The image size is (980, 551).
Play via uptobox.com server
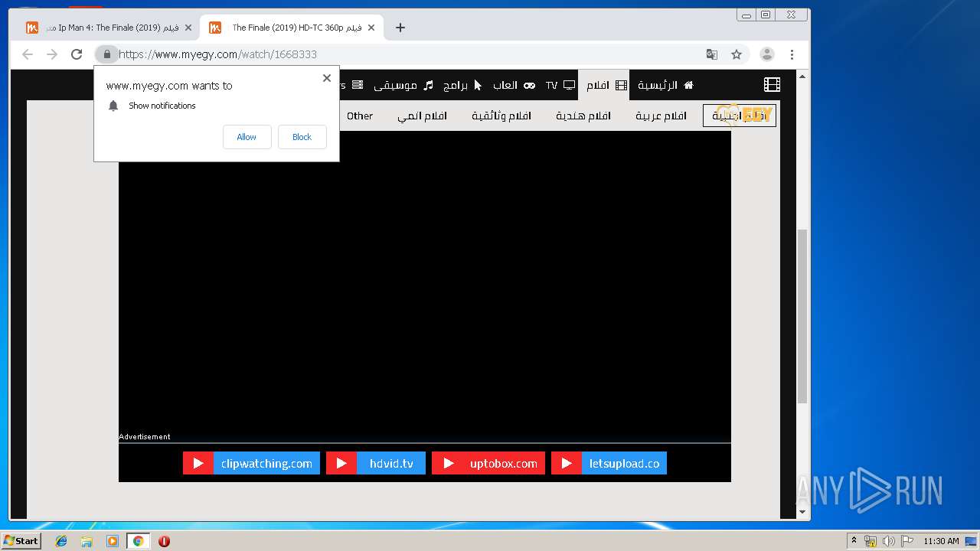coord(488,463)
